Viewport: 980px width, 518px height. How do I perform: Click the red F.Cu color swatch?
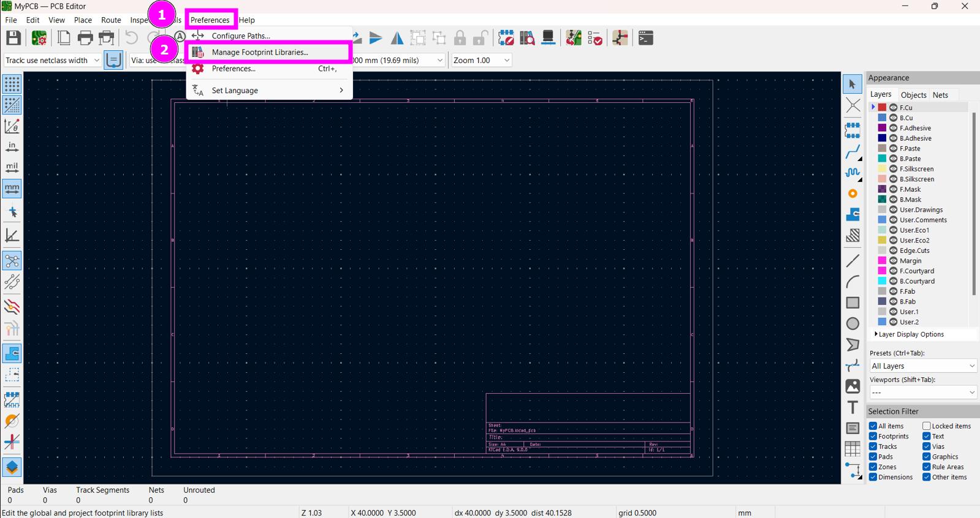[882, 107]
